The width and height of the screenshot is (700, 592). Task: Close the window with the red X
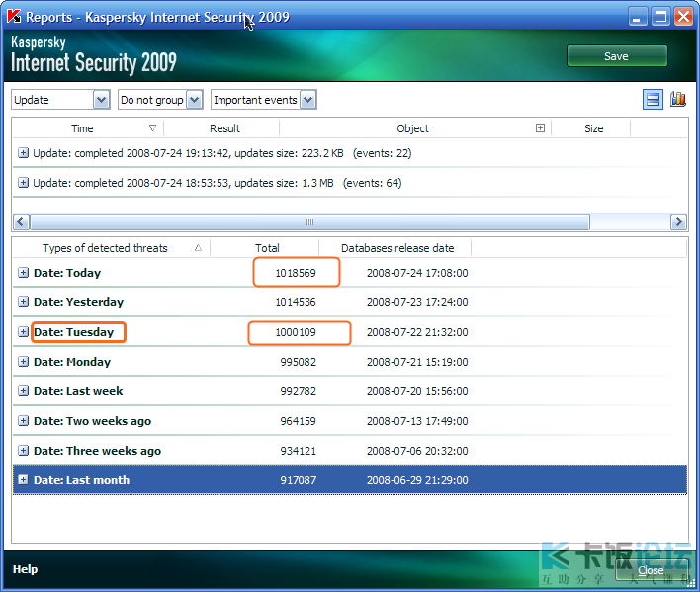click(x=684, y=17)
